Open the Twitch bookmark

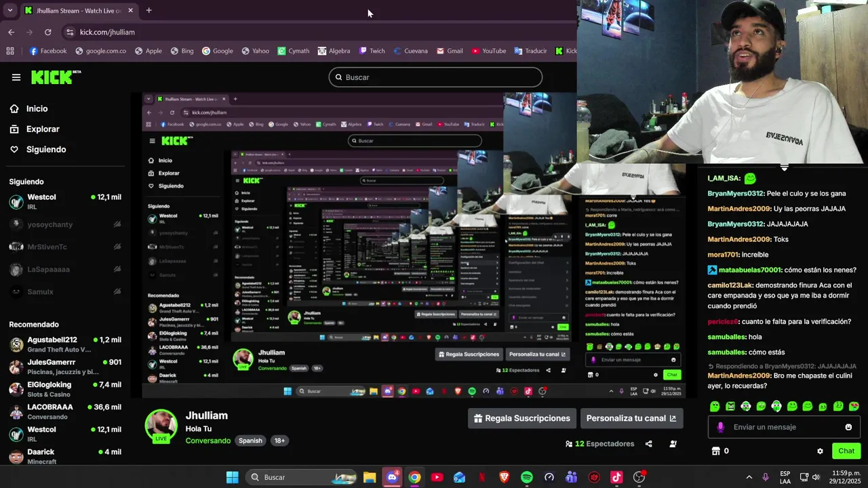(372, 51)
